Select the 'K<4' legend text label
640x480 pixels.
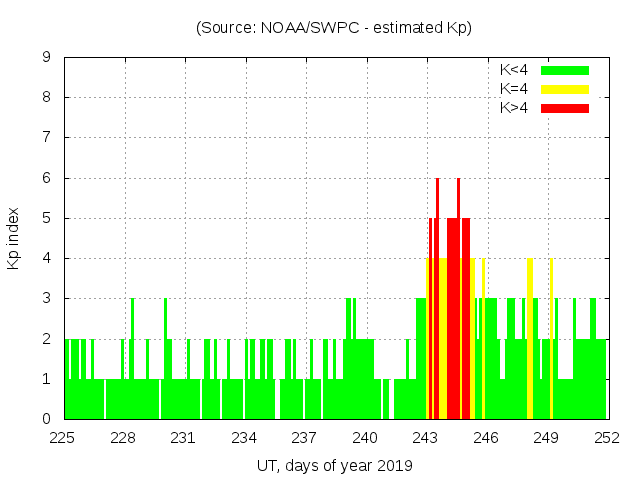[513, 70]
